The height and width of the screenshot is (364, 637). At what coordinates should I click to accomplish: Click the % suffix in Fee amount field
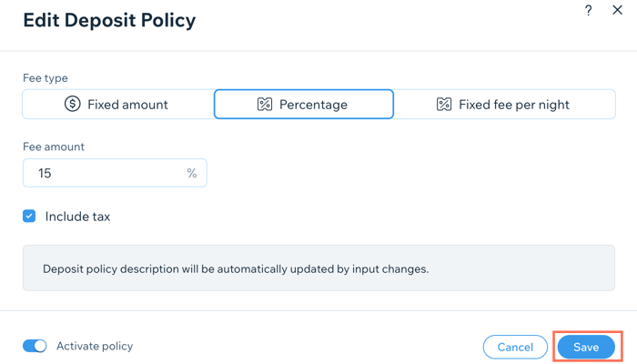tap(192, 174)
